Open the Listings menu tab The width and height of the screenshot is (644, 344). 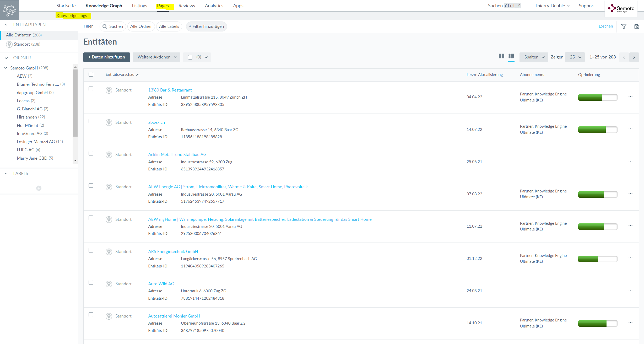coord(139,6)
